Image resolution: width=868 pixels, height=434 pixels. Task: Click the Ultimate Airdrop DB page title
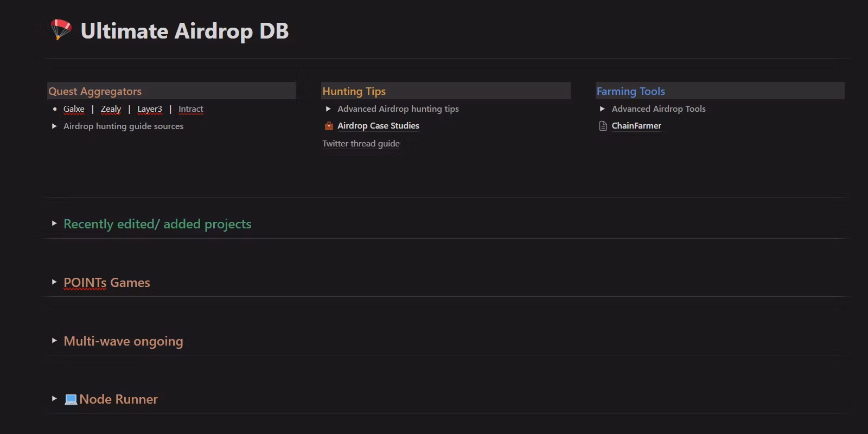tap(184, 31)
